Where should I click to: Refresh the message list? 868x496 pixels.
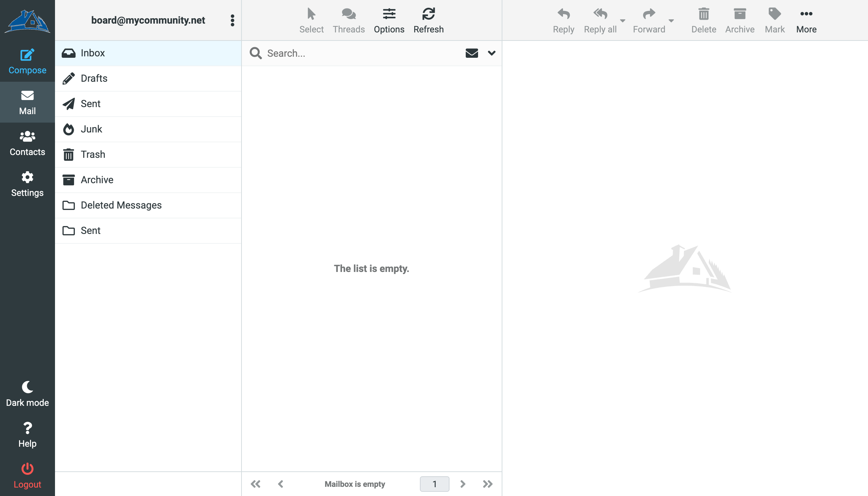428,20
